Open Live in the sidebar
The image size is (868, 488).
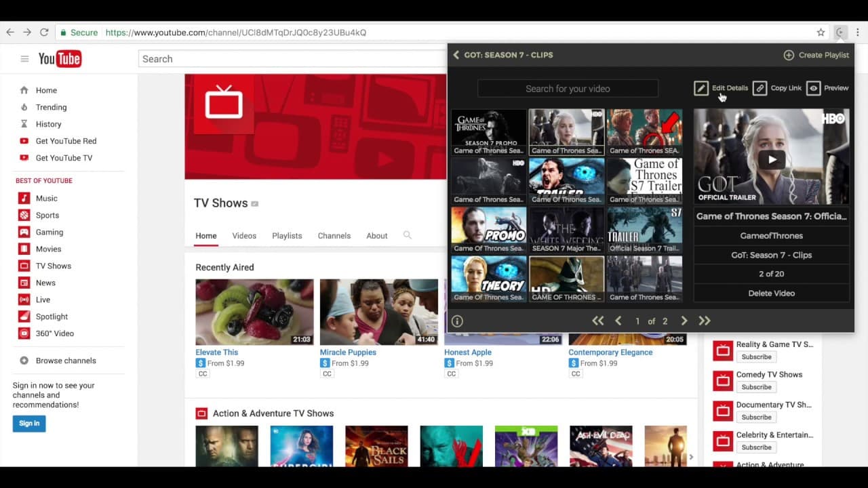[x=43, y=300]
